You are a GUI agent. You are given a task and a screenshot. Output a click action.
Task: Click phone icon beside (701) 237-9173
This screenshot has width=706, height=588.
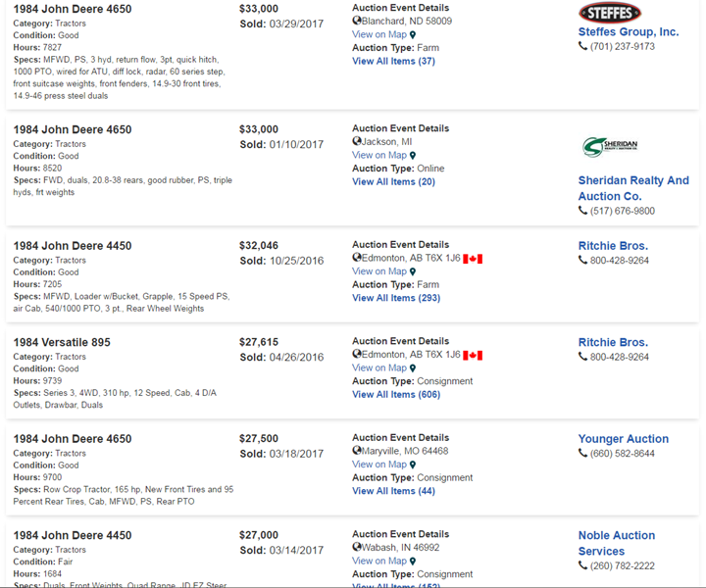click(582, 46)
